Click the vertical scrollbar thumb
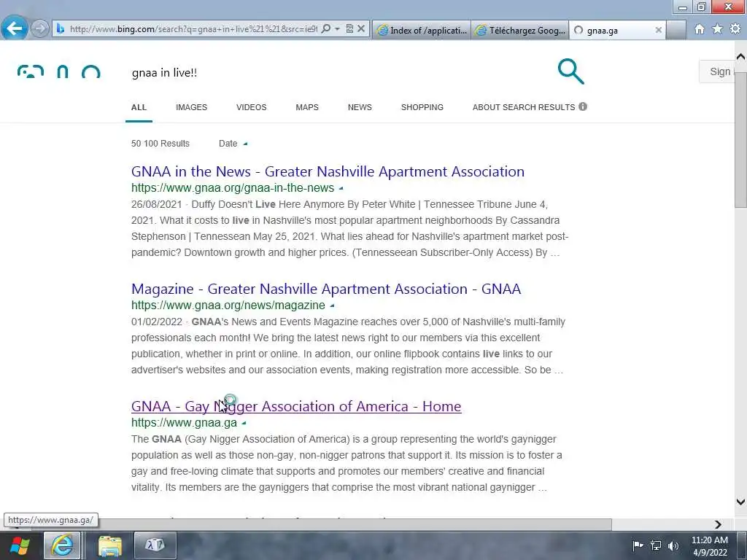The width and height of the screenshot is (747, 560). coord(740,141)
